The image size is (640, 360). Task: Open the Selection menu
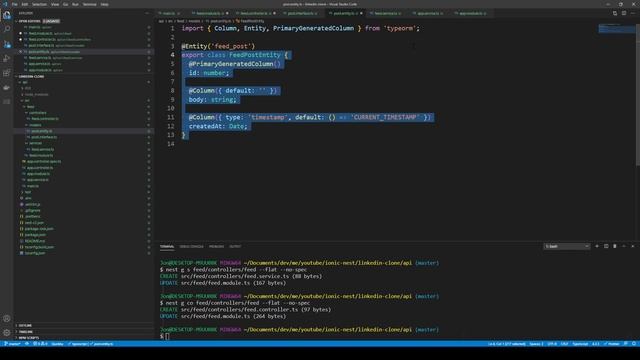point(40,4)
